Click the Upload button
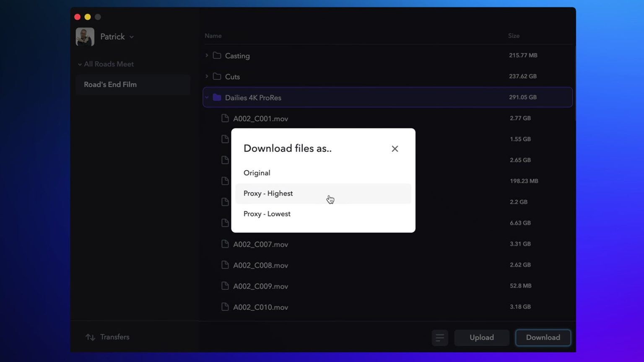Viewport: 644px width, 362px height. pyautogui.click(x=482, y=338)
